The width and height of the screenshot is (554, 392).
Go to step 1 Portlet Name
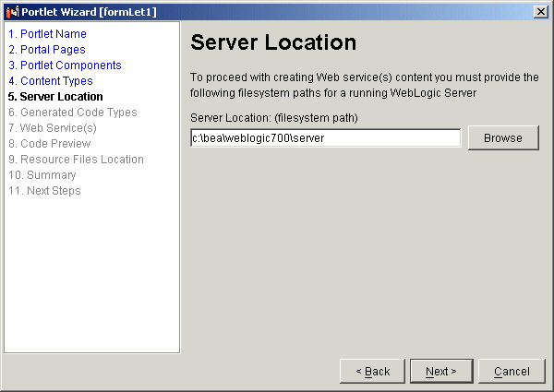point(47,34)
